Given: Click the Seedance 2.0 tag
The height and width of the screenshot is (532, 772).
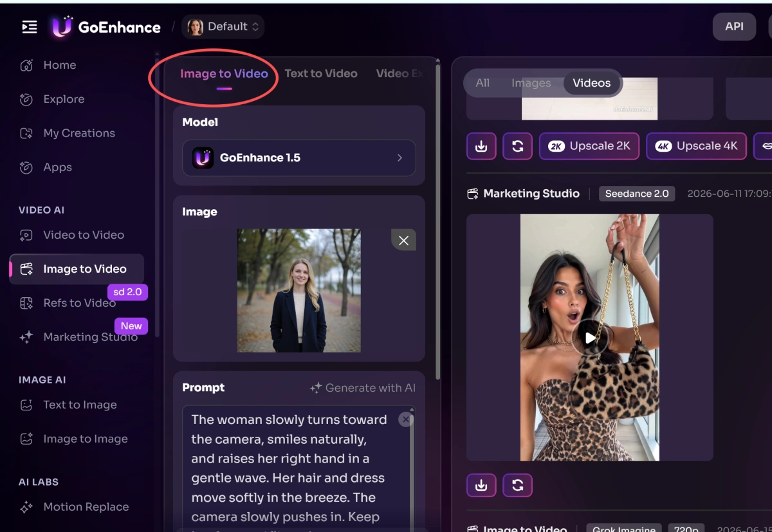Looking at the screenshot, I should point(637,194).
